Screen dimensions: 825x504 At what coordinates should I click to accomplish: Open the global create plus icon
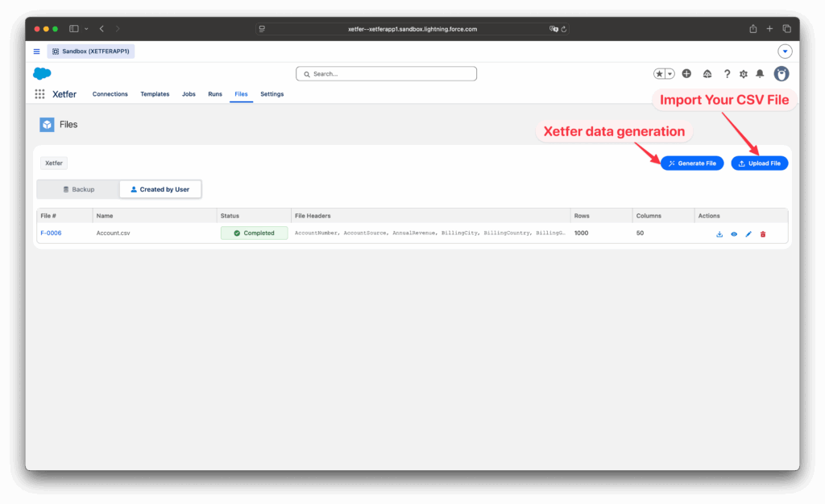(x=686, y=73)
